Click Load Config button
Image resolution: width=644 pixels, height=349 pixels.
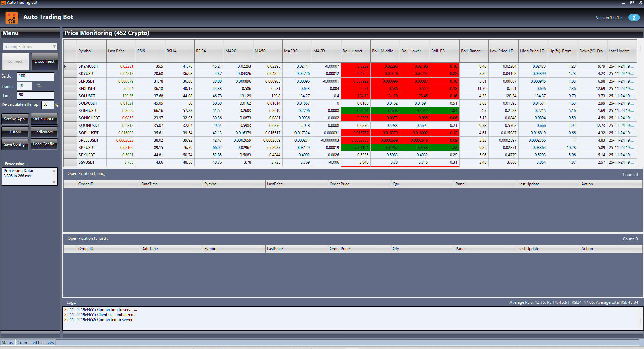[44, 144]
